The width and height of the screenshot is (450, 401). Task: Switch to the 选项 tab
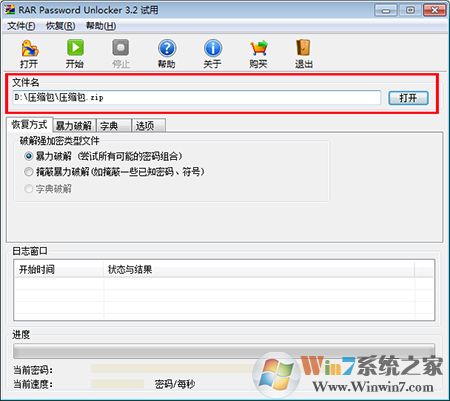point(149,126)
